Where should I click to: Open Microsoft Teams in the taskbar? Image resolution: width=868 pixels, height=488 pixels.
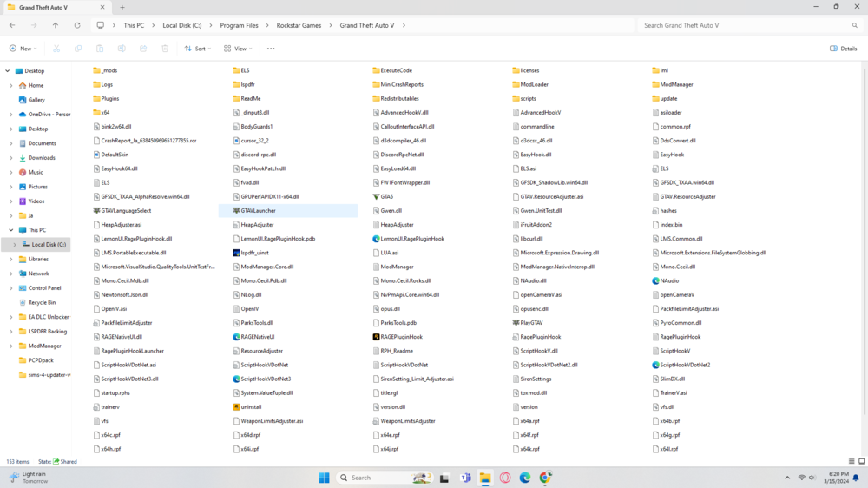click(465, 478)
